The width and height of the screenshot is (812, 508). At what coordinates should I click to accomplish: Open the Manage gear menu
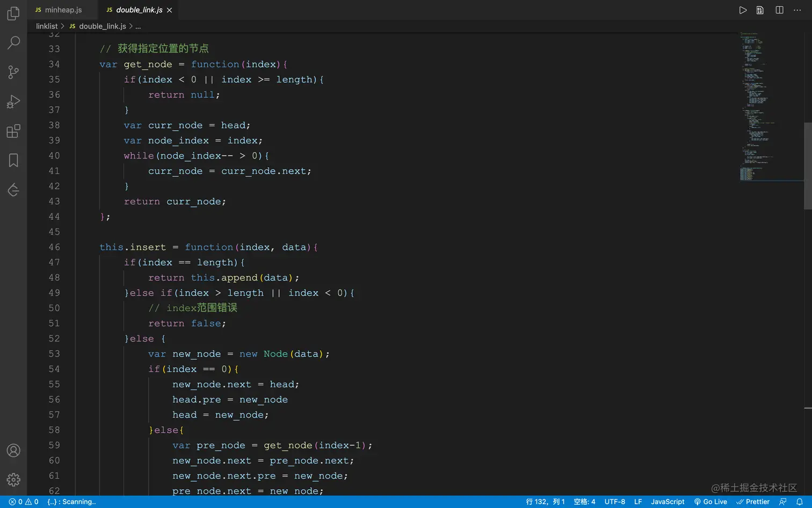13,480
